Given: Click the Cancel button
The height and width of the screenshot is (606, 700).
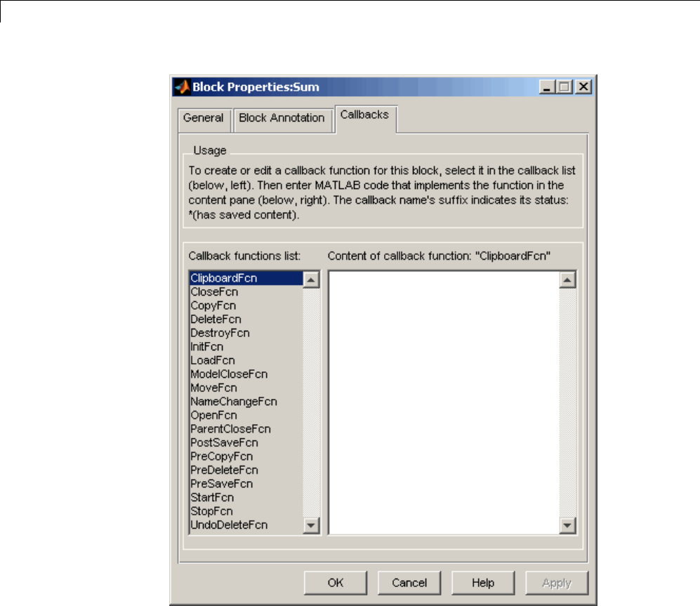Looking at the screenshot, I should (x=409, y=583).
